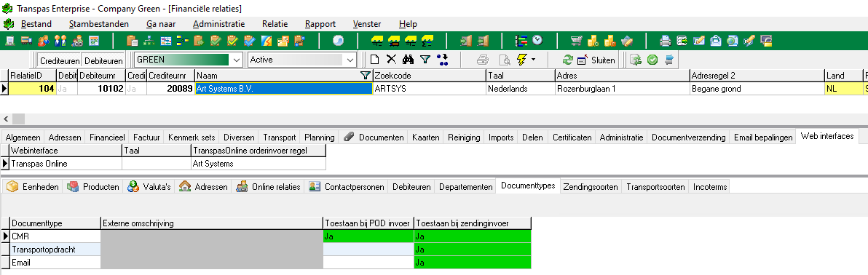Click the colored Gantt planning chart icon
The width and height of the screenshot is (868, 275).
point(521,41)
